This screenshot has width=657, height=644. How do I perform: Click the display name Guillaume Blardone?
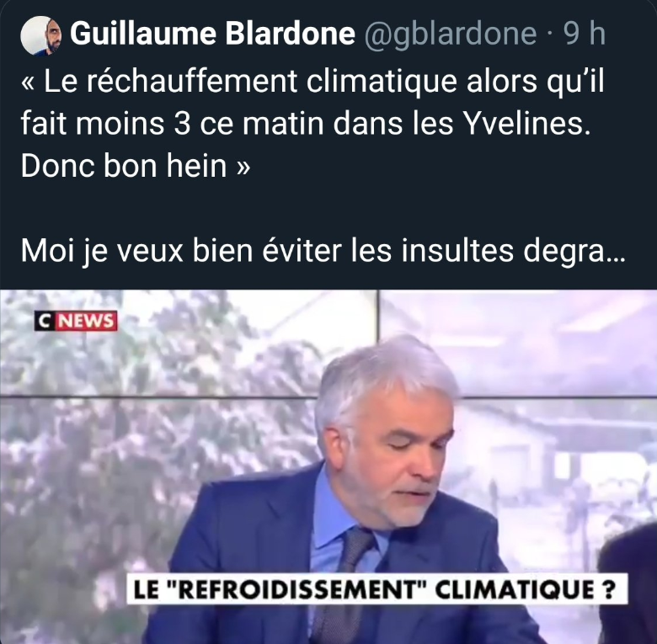point(212,34)
